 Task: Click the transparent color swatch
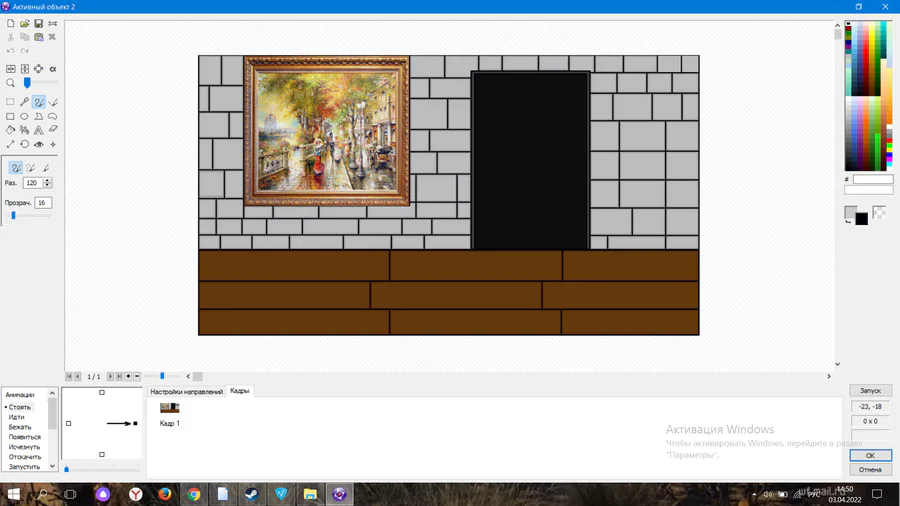(x=879, y=212)
